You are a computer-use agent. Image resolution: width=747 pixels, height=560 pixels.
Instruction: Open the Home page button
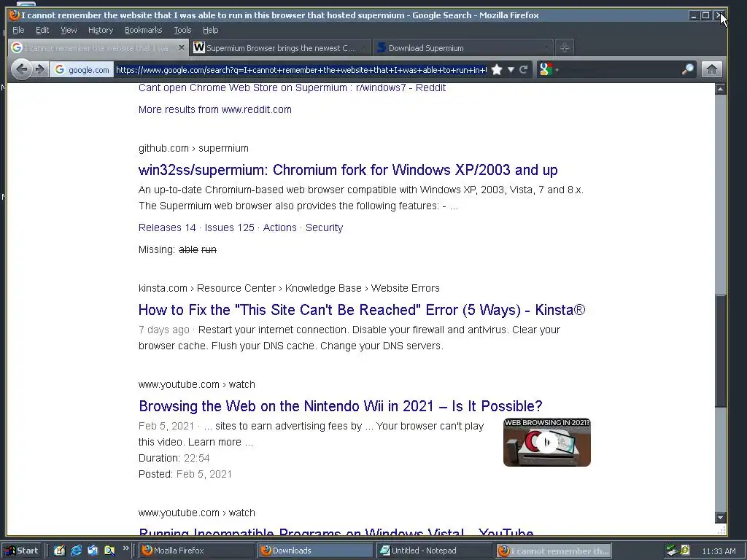[712, 69]
